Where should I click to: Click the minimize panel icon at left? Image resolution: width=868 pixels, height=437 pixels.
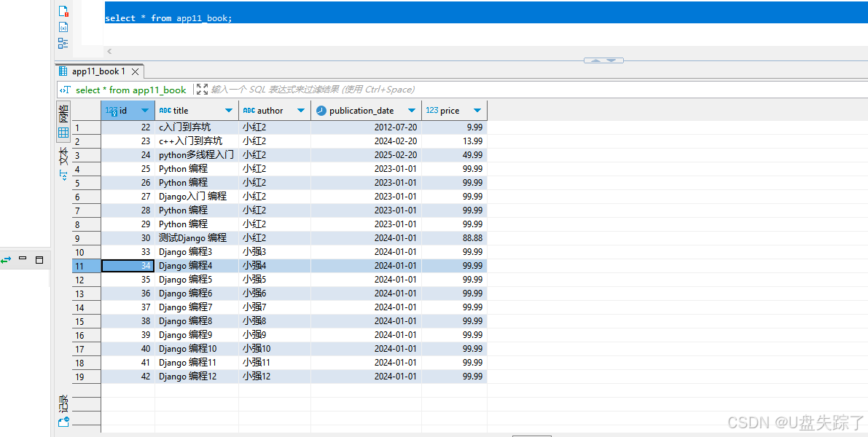23,259
